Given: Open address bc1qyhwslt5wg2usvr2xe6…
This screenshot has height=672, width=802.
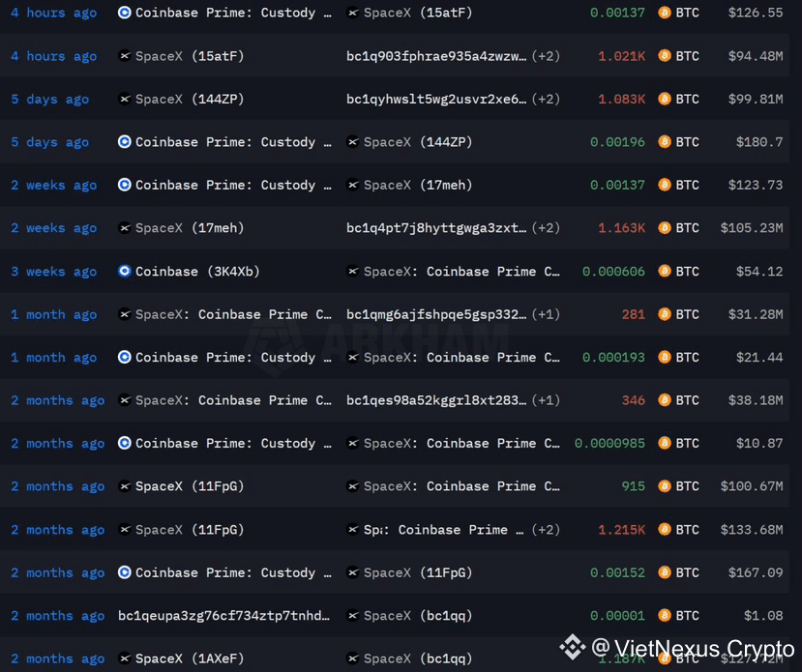Looking at the screenshot, I should pyautogui.click(x=436, y=99).
